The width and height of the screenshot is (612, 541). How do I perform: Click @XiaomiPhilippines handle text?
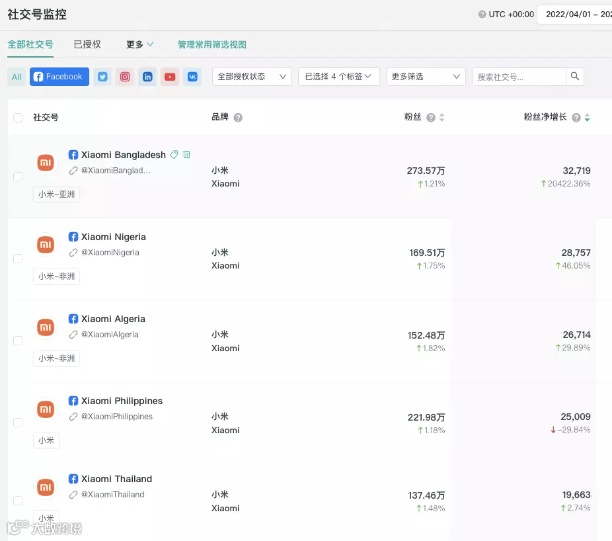pos(117,416)
